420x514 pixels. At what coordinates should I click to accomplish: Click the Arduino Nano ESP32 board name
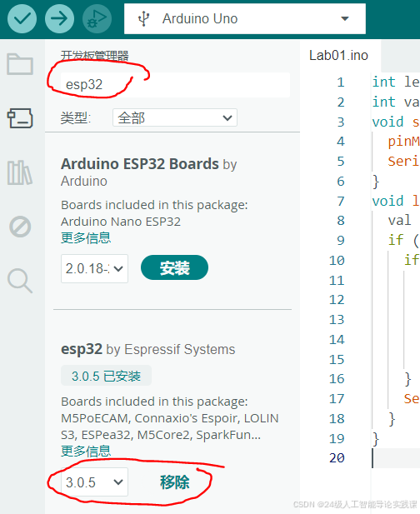pos(121,222)
